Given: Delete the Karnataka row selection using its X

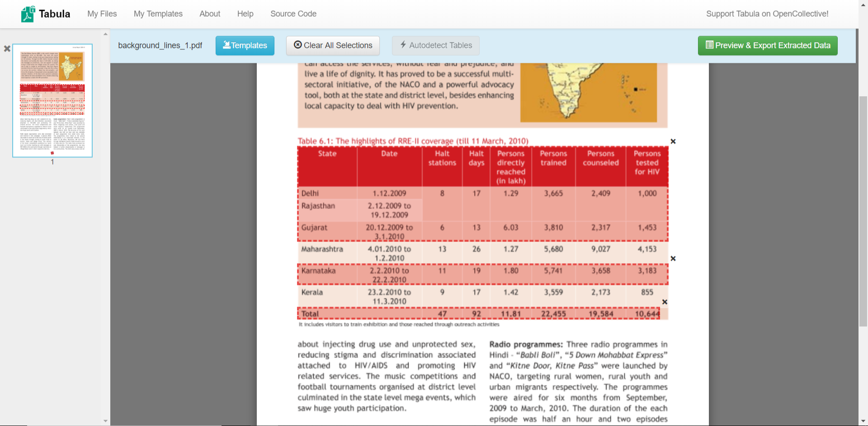Looking at the screenshot, I should click(x=673, y=259).
